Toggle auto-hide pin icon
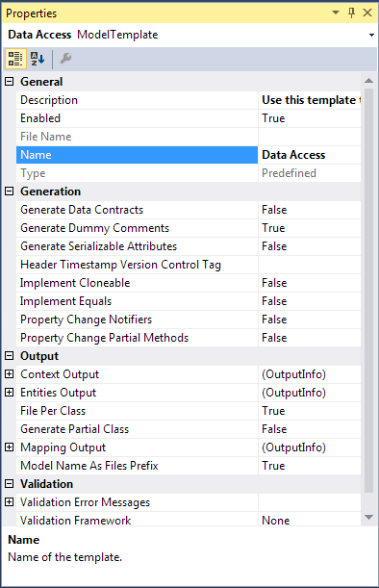Image resolution: width=379 pixels, height=588 pixels. point(351,13)
